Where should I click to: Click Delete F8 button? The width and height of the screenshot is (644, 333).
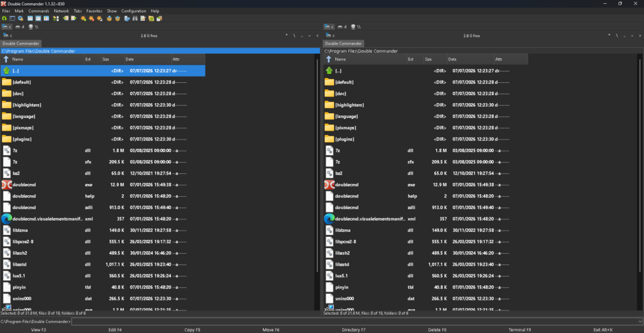click(x=437, y=330)
